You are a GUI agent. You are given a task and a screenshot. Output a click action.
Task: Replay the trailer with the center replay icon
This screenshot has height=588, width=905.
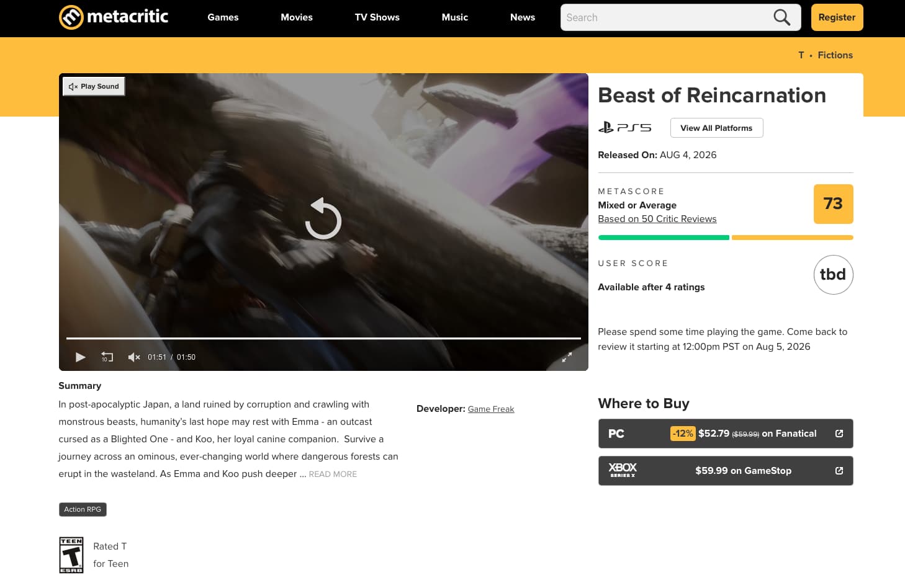click(x=323, y=219)
